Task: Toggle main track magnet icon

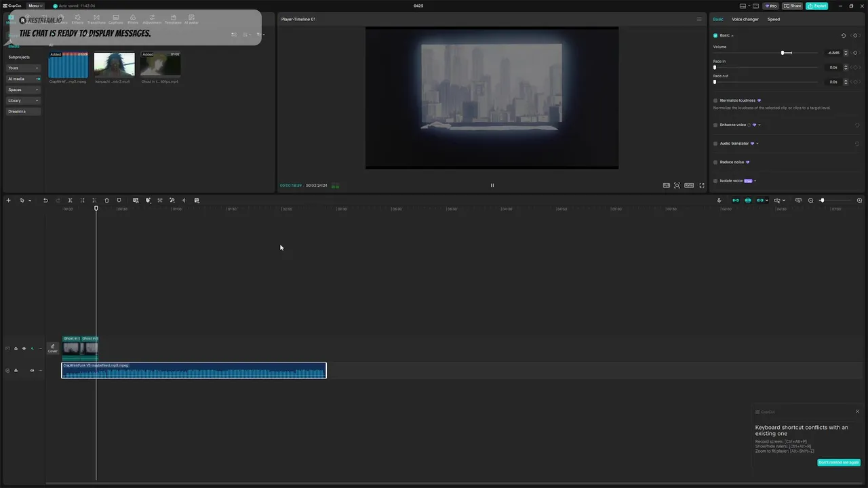Action: point(735,200)
